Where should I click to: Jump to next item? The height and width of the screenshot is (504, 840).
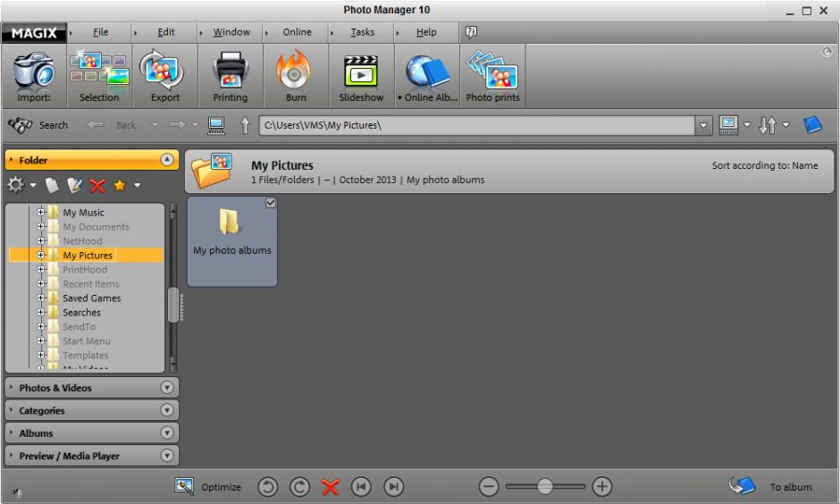pos(394,487)
